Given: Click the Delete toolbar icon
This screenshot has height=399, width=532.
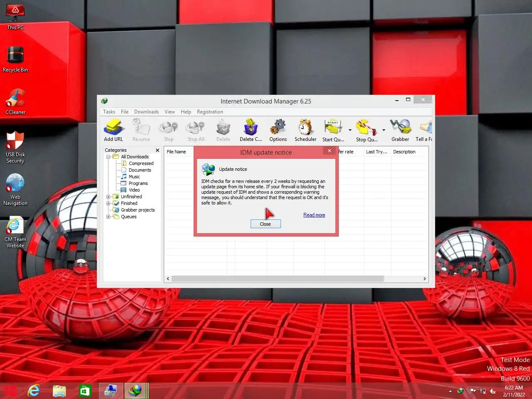Looking at the screenshot, I should coord(223,130).
